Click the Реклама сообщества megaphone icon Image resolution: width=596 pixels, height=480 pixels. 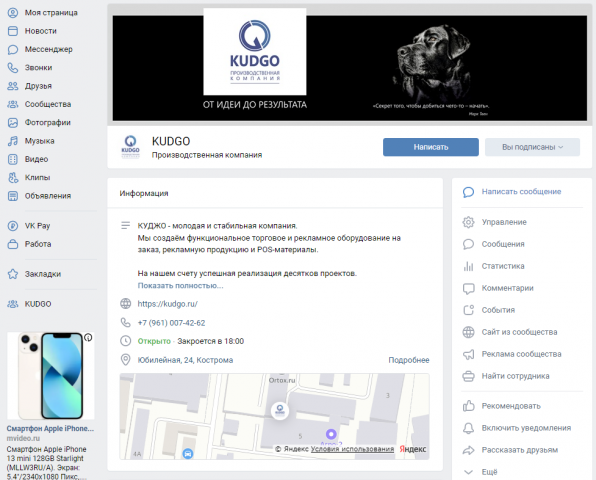pyautogui.click(x=468, y=354)
